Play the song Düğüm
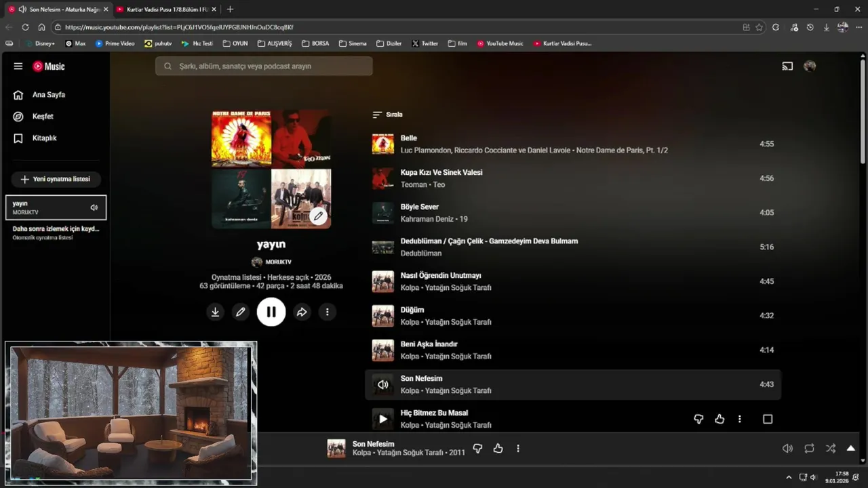868x488 pixels. tap(412, 310)
